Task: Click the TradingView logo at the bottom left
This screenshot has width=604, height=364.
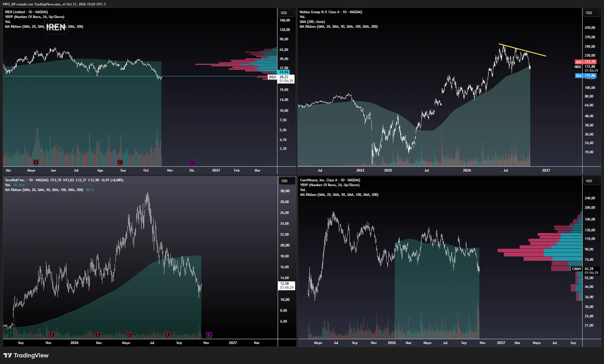Action: [26, 355]
